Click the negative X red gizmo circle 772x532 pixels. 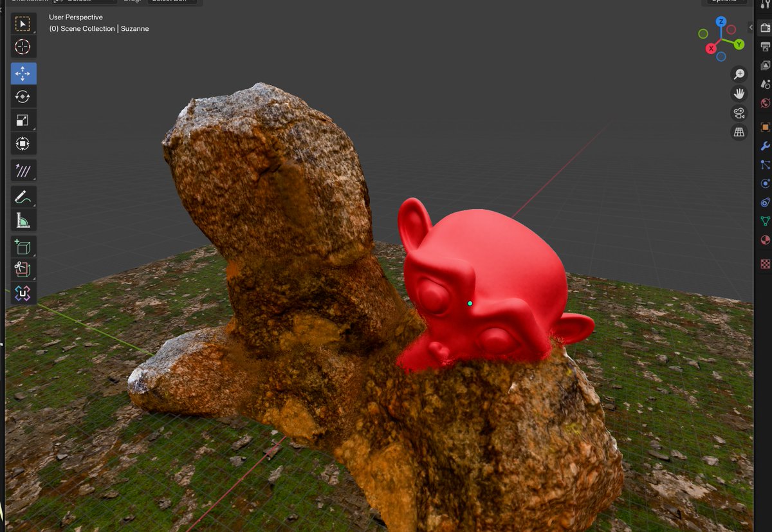pos(731,30)
